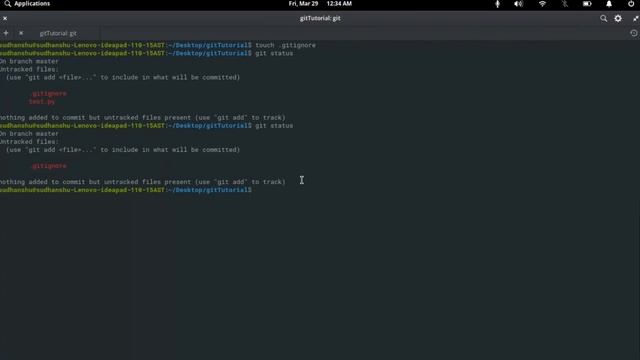Open the notifications bell indicator
640x360 pixels.
click(609, 4)
